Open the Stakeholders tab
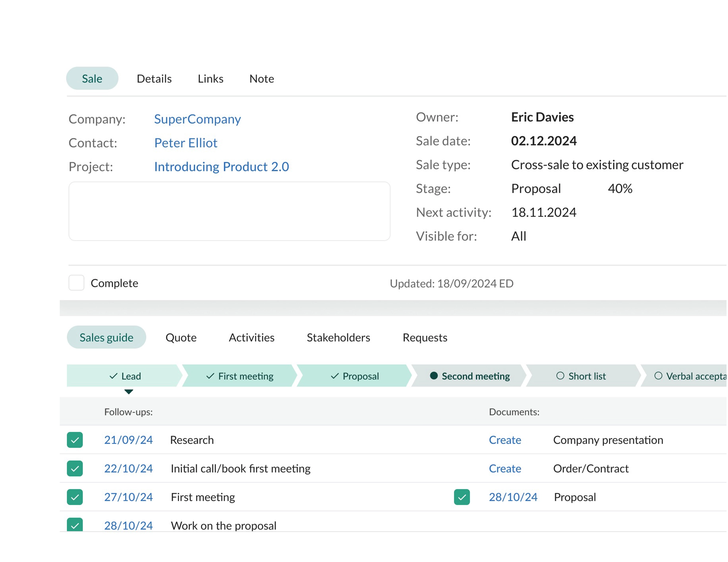The image size is (728, 562). pyautogui.click(x=338, y=337)
